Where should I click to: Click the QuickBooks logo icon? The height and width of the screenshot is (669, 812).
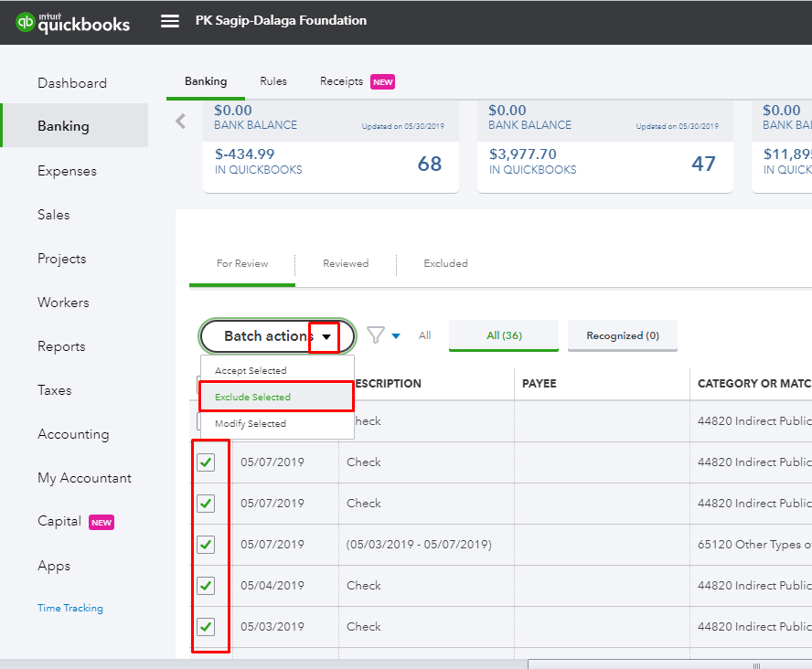tap(26, 22)
